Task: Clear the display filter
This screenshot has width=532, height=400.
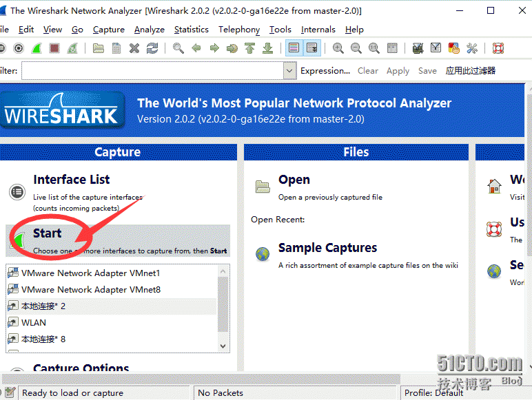Action: pyautogui.click(x=368, y=70)
